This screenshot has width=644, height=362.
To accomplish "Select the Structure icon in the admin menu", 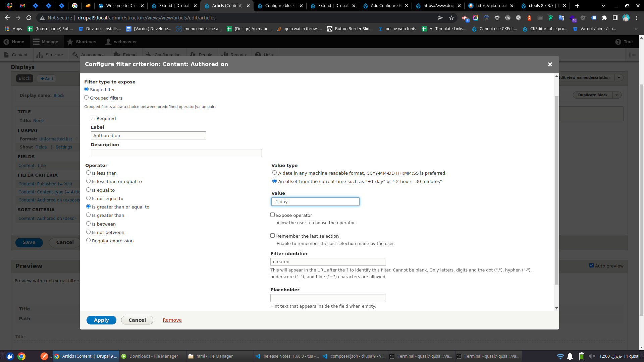I will (40, 55).
